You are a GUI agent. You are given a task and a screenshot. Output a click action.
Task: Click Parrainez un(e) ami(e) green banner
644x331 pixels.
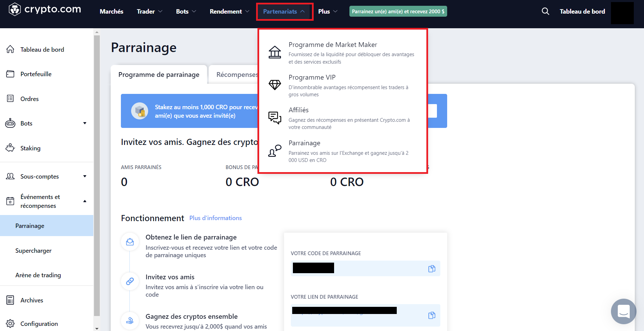pos(398,11)
